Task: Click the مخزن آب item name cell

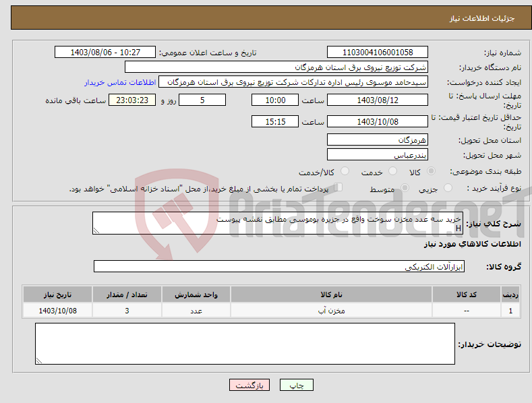Action: 331,311
